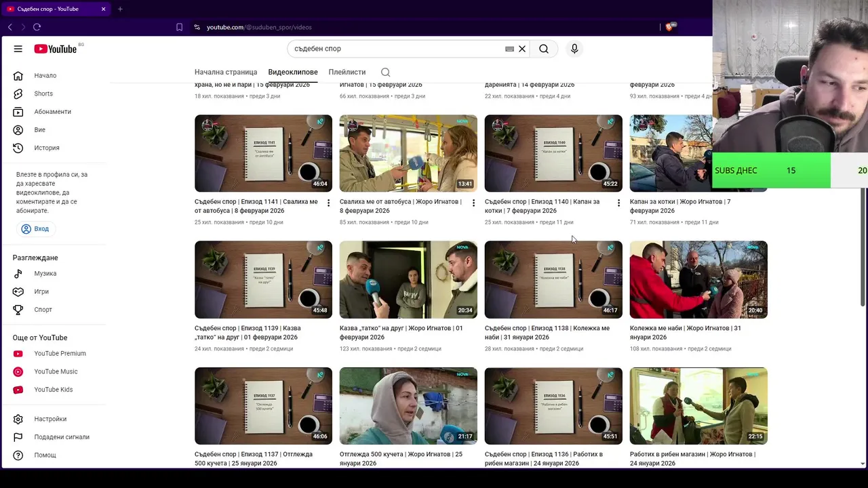This screenshot has width=868, height=488.
Task: Click the Вход sign-in button
Action: [x=35, y=229]
